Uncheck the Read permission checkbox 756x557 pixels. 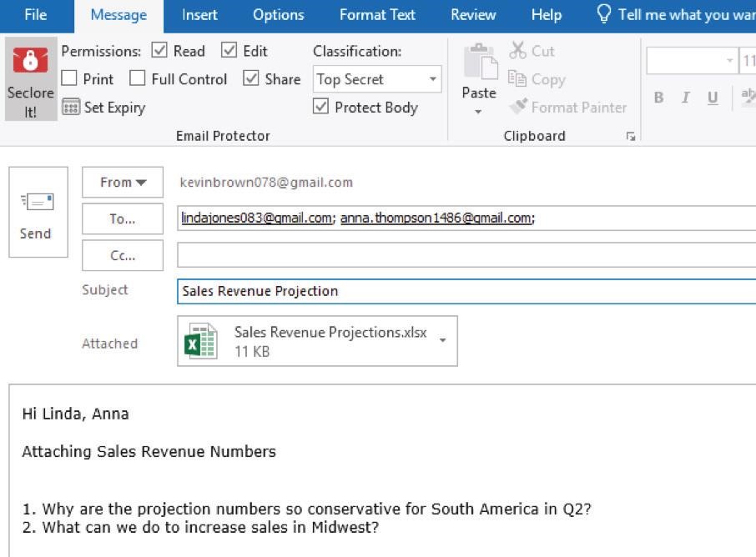pos(159,51)
